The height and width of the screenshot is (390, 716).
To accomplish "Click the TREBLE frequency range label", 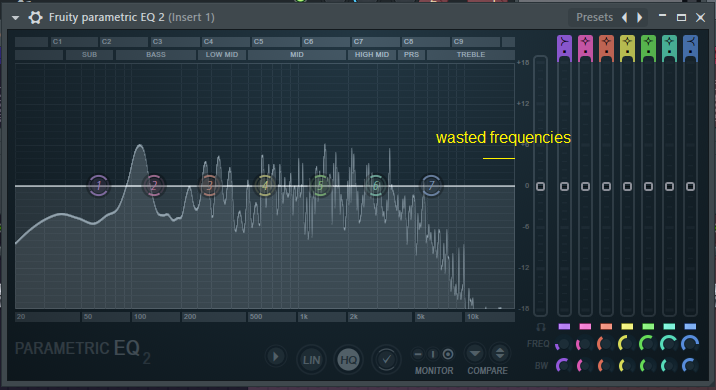I will pos(471,55).
